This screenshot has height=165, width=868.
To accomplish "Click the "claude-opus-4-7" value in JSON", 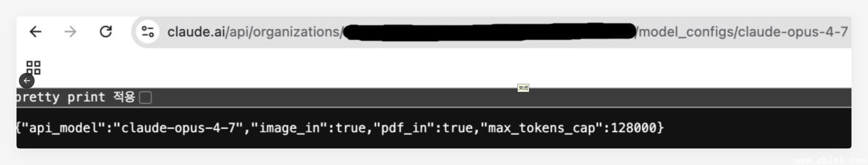I will tap(178, 128).
